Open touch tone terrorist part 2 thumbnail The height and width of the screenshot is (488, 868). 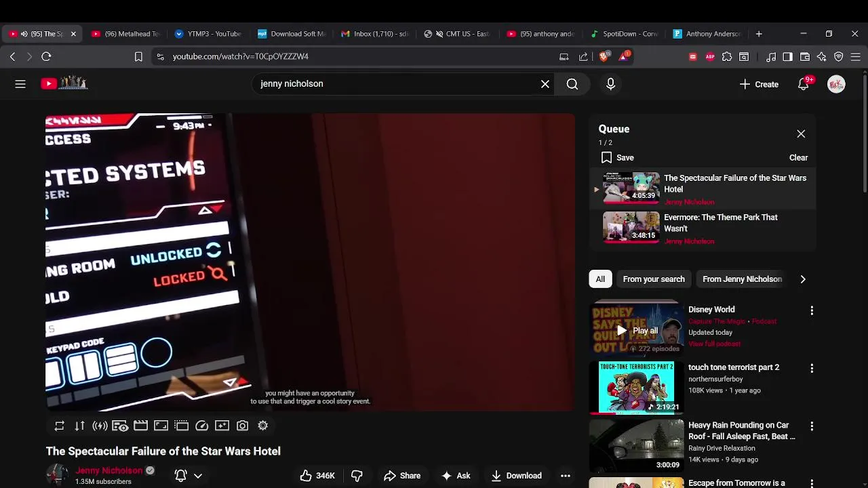[x=636, y=387]
